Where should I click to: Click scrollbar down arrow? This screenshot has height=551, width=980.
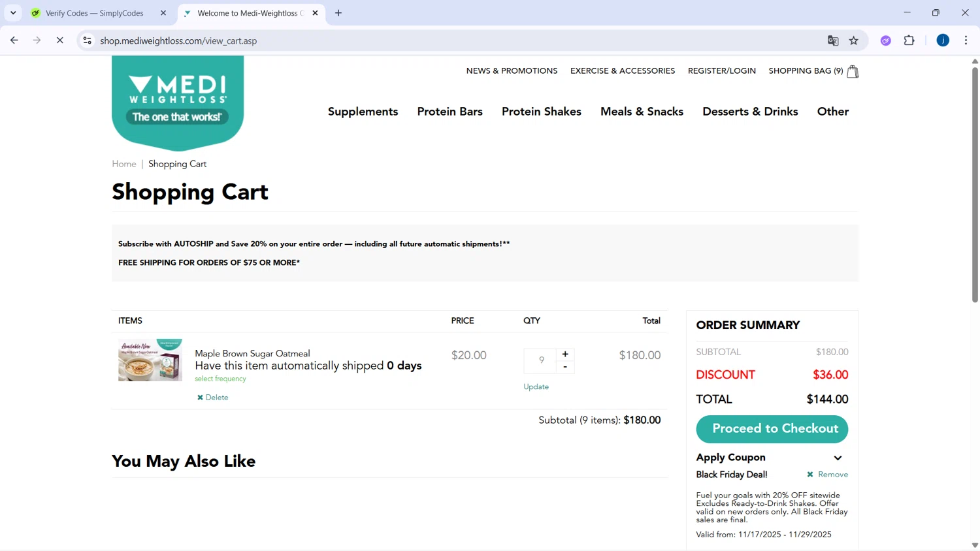(975, 545)
